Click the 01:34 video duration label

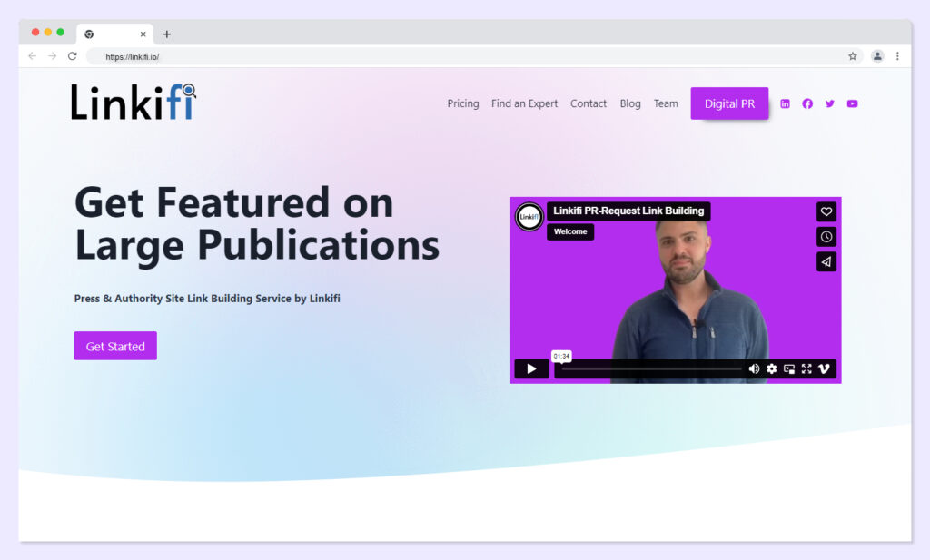pyautogui.click(x=561, y=356)
